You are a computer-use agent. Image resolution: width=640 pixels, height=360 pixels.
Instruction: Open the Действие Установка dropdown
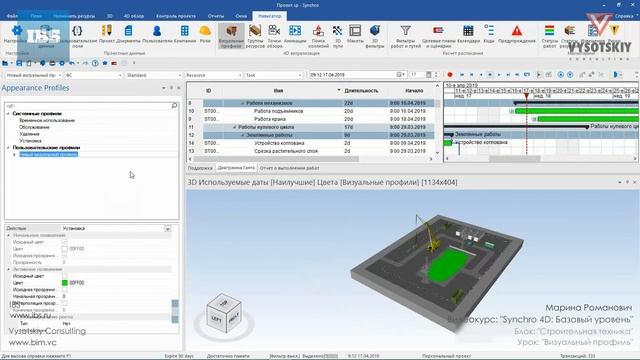167,229
